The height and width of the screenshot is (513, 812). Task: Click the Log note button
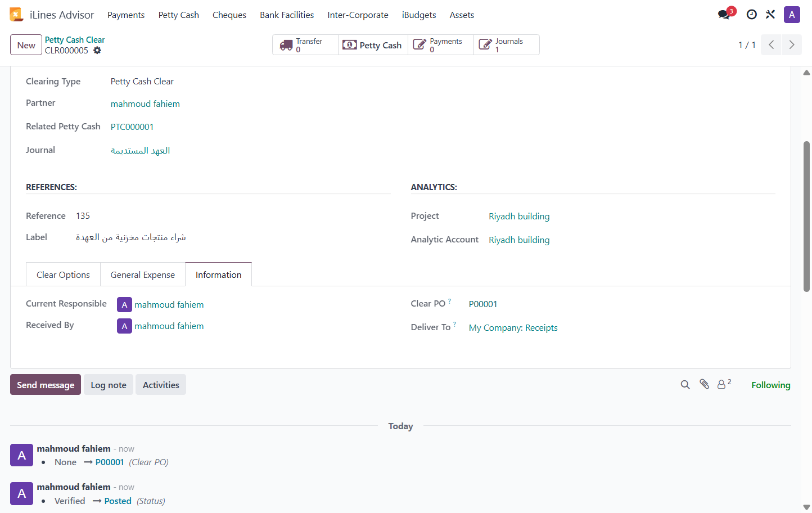pyautogui.click(x=109, y=385)
